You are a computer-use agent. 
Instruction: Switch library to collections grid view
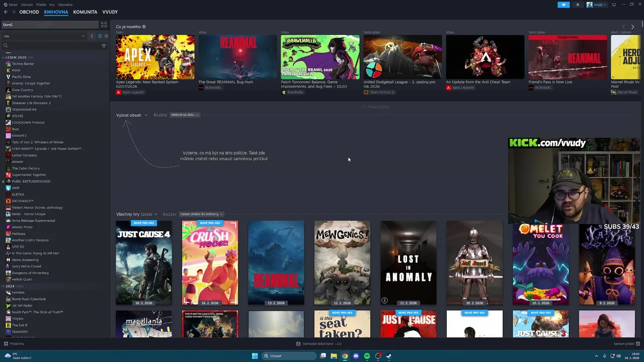104,25
